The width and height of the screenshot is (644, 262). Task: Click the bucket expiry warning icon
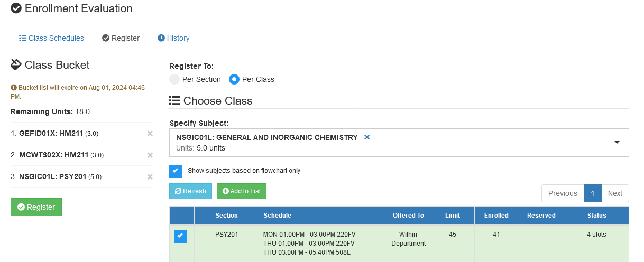click(14, 88)
